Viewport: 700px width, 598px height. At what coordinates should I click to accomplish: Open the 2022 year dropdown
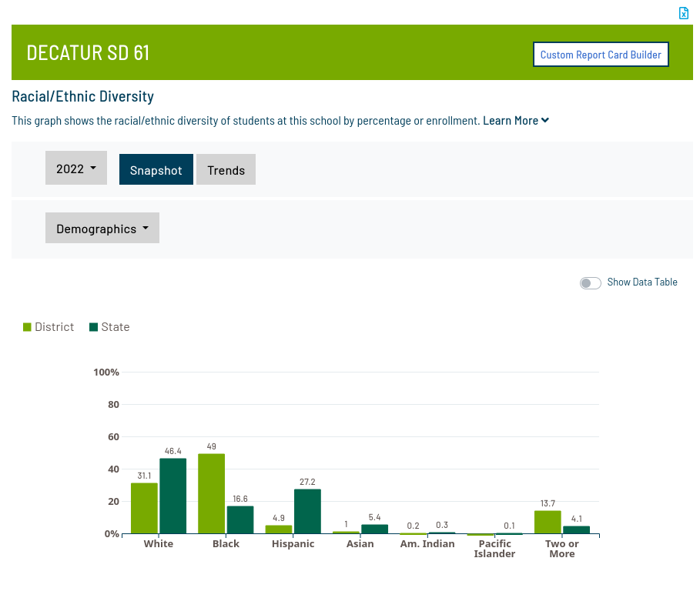(76, 169)
